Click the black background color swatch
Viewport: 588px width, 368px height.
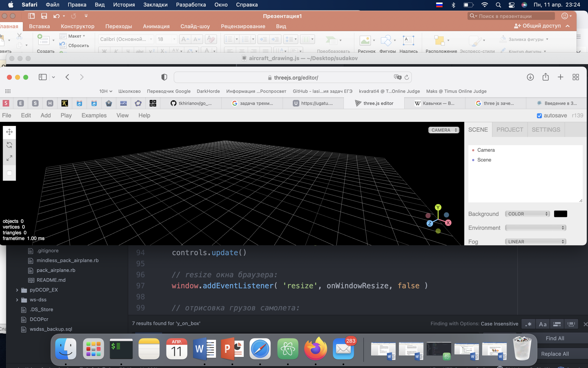pos(560,214)
